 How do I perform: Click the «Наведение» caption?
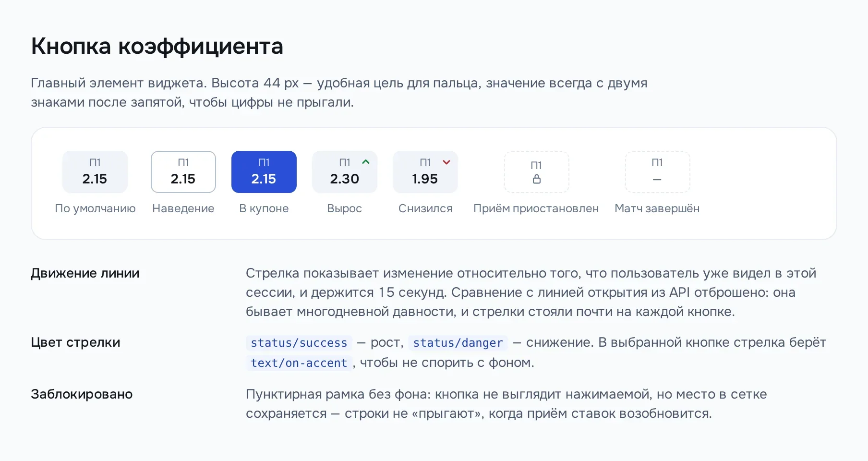click(x=183, y=208)
